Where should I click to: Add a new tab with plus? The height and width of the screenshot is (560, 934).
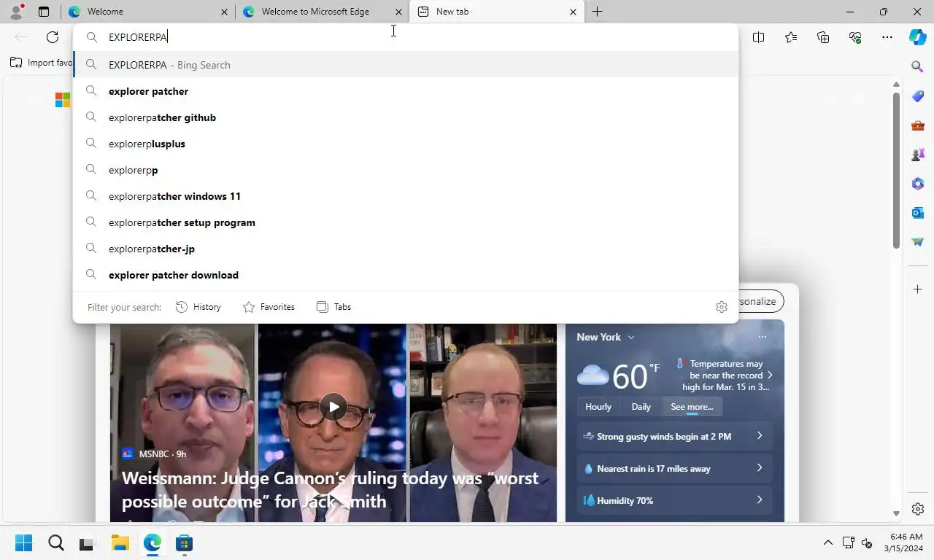click(597, 12)
